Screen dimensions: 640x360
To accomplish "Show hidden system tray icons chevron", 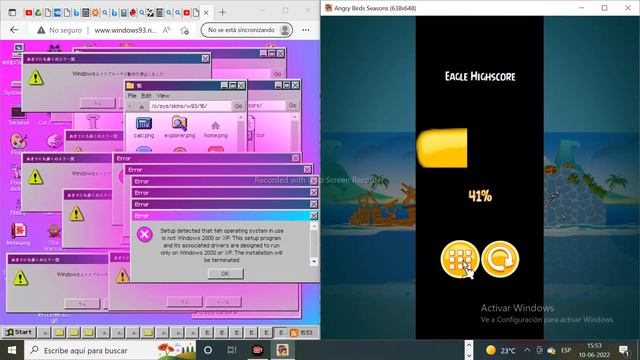I will [527, 350].
